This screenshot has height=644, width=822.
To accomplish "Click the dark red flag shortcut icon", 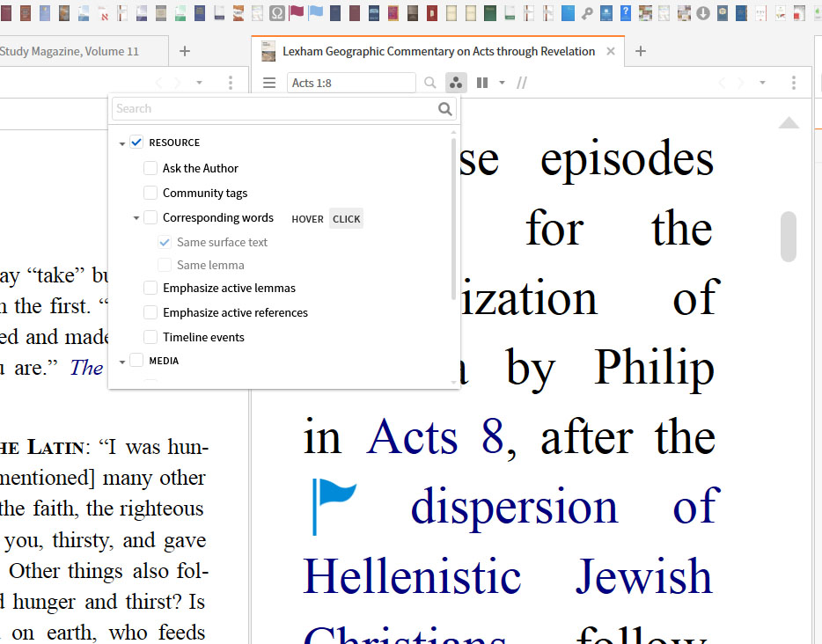I will [297, 13].
